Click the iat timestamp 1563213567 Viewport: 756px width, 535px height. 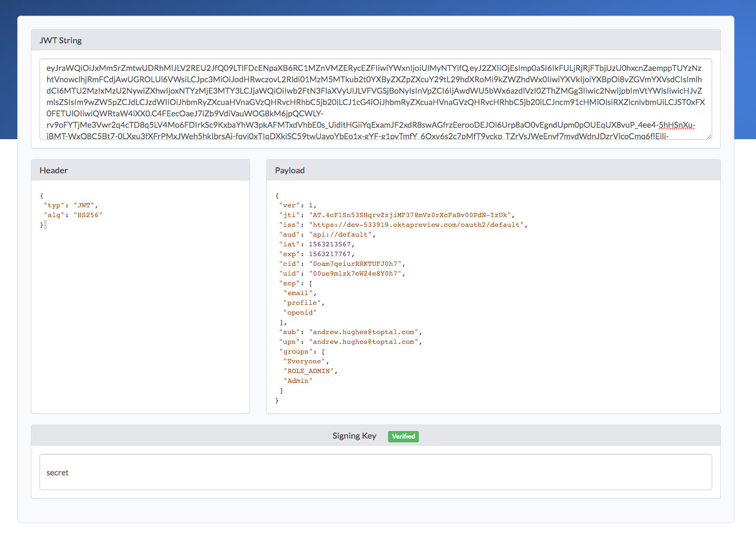pos(330,244)
